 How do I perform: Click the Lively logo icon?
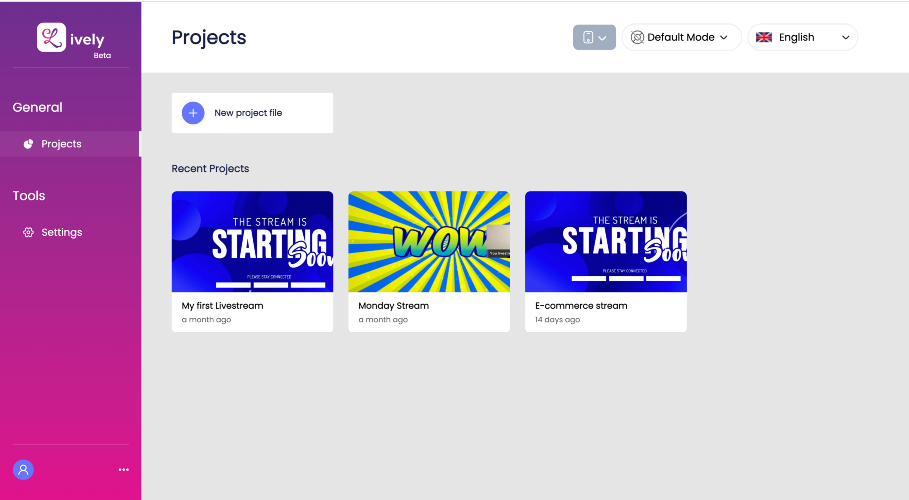click(52, 38)
